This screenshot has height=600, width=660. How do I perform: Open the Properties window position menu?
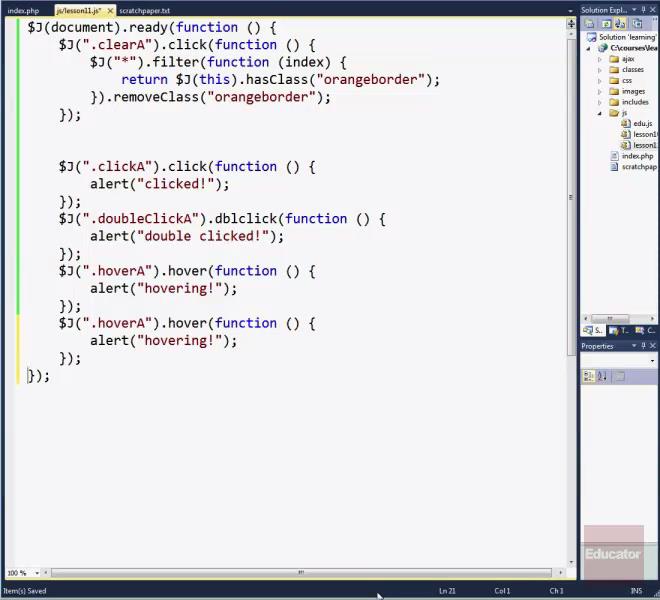tap(634, 346)
